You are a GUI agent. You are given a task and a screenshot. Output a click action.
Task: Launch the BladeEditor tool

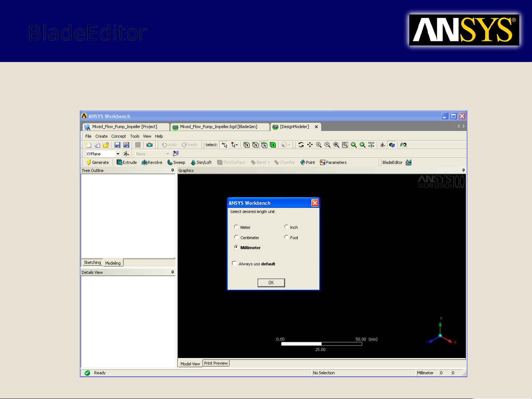tap(392, 162)
